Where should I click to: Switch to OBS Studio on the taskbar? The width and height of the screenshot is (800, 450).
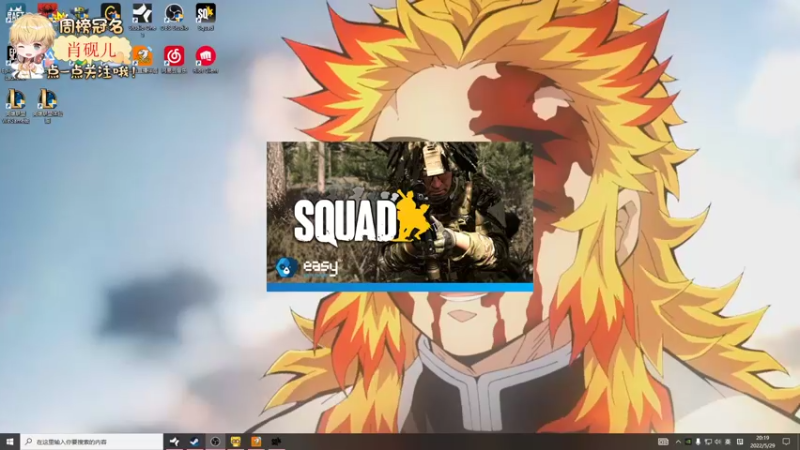point(215,442)
